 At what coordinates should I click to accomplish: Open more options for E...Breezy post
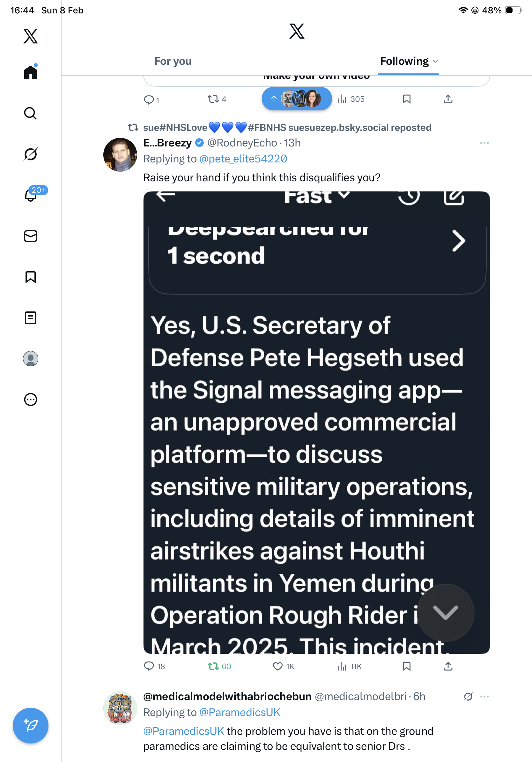coord(484,143)
